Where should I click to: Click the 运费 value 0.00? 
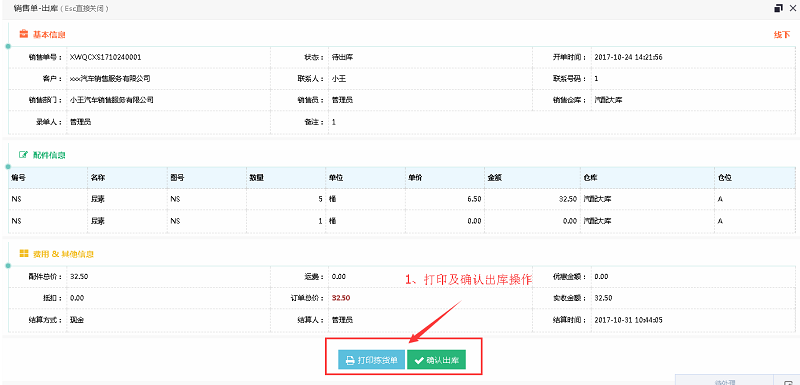[x=339, y=276]
